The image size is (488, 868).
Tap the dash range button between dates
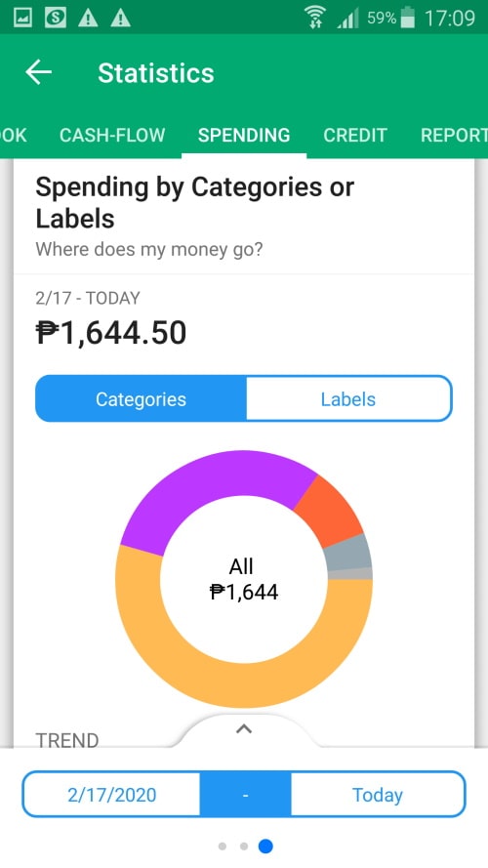click(x=246, y=795)
